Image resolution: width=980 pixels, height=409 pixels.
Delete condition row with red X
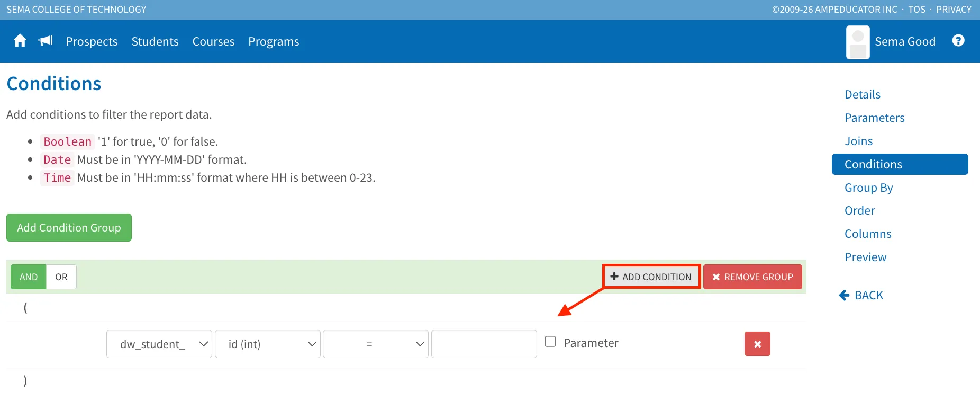pos(757,344)
